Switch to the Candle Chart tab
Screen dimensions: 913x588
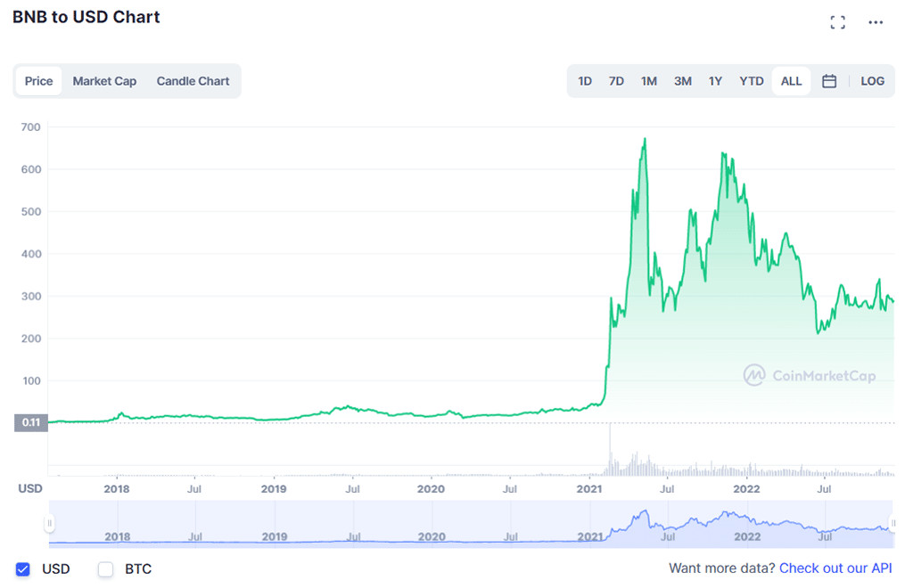[x=193, y=81]
